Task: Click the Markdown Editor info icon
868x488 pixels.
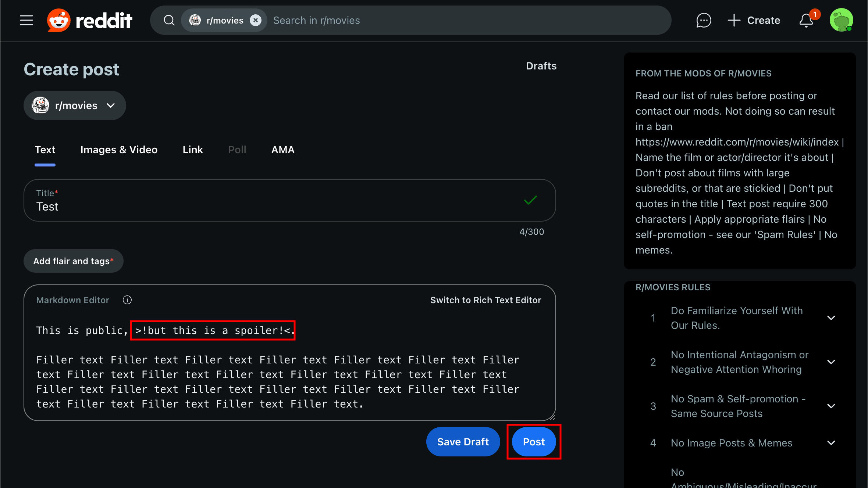Action: [127, 300]
